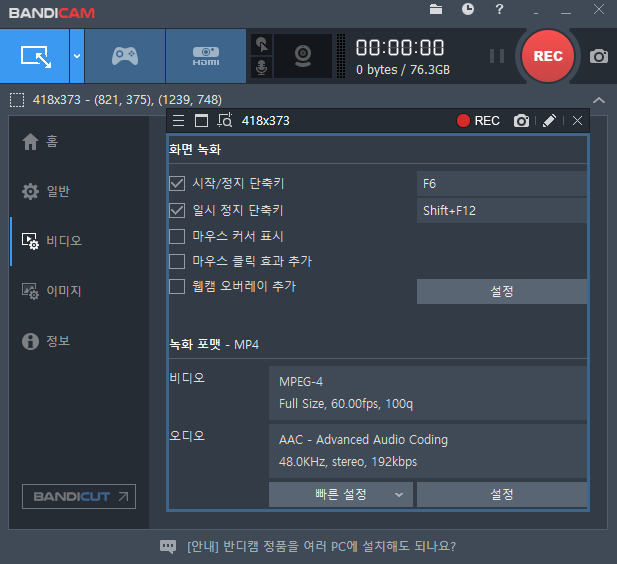This screenshot has width=617, height=564.
Task: Select screen recording mode
Action: point(35,56)
